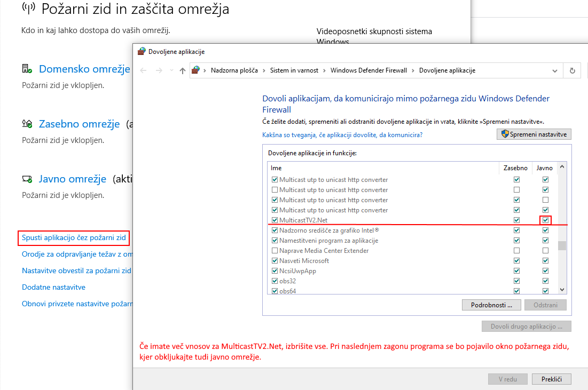Click the Javno omrežje network icon
The image size is (588, 390).
pyautogui.click(x=27, y=179)
